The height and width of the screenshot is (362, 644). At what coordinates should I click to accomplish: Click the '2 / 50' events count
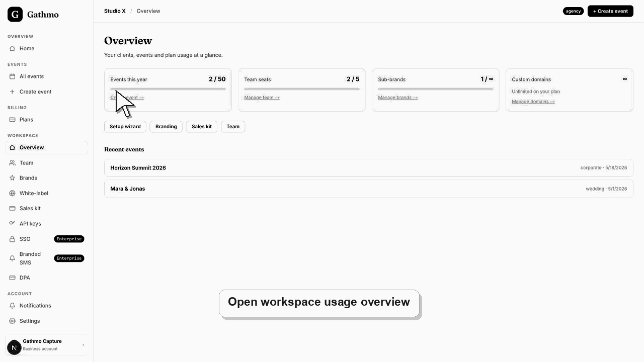tap(217, 79)
